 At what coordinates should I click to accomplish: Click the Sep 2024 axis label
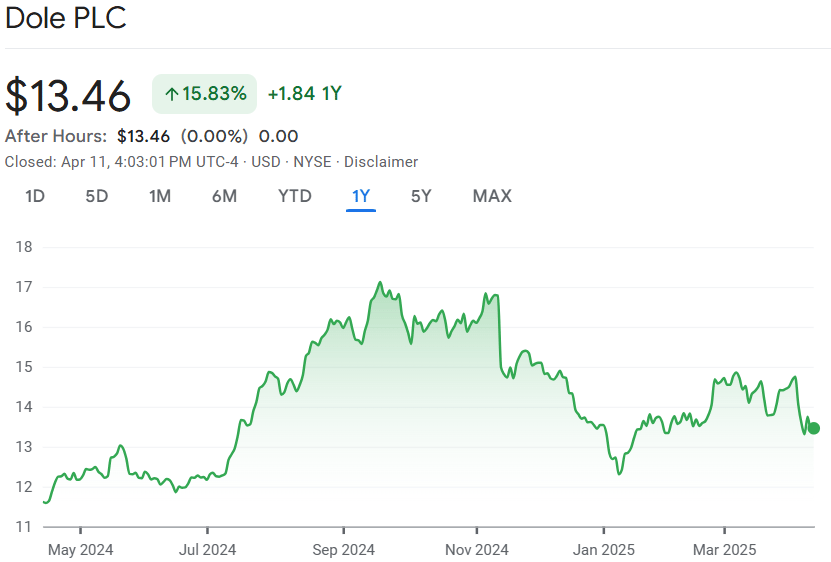click(343, 550)
